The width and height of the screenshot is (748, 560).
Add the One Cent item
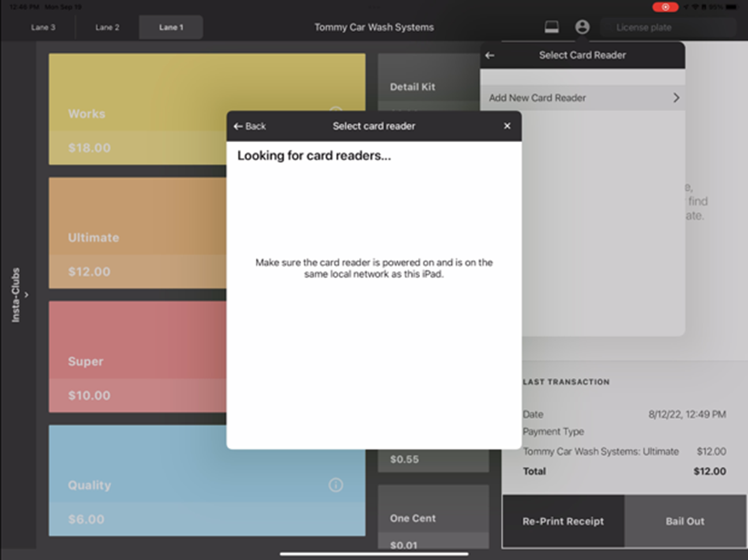point(433,517)
